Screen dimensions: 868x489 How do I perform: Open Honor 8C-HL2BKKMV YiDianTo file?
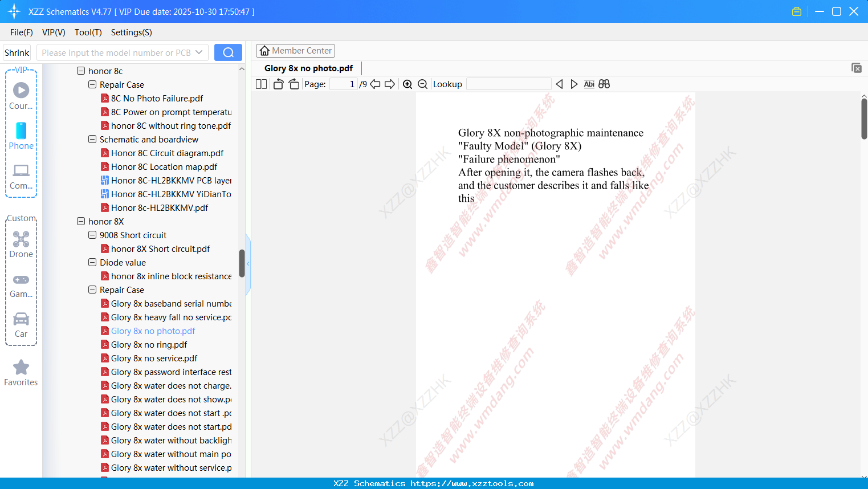(166, 194)
